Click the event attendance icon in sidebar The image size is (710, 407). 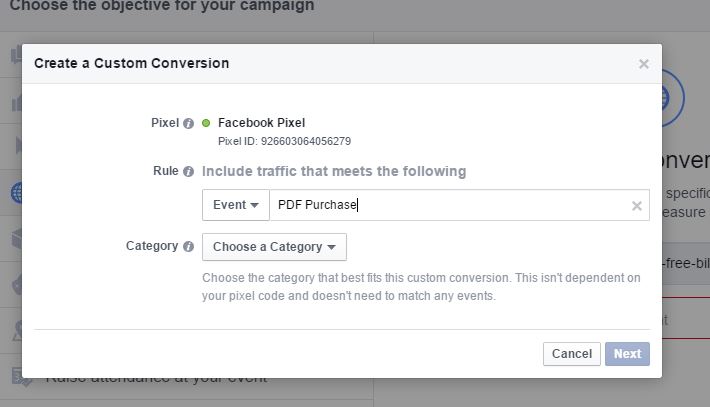tap(21, 377)
